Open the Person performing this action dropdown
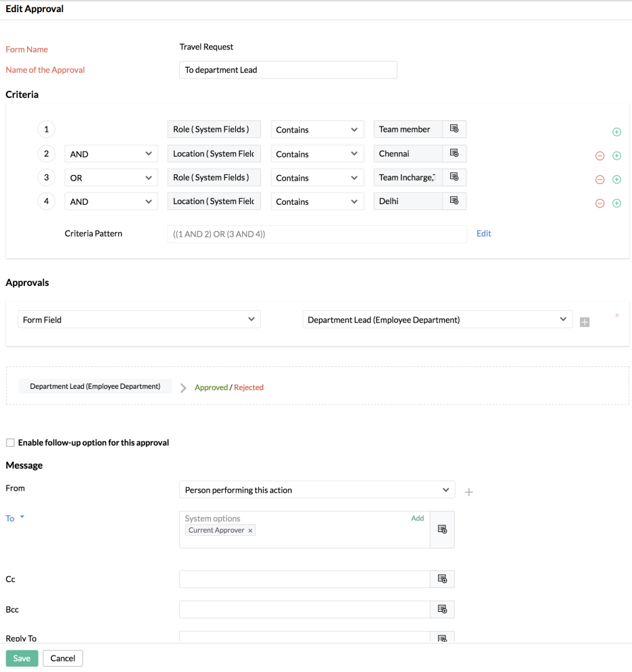Screen dimensions: 632x672 (317, 490)
